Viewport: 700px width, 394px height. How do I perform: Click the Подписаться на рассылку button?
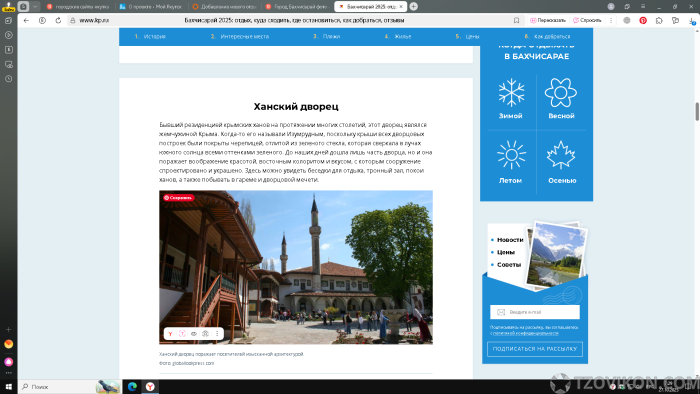[535, 349]
